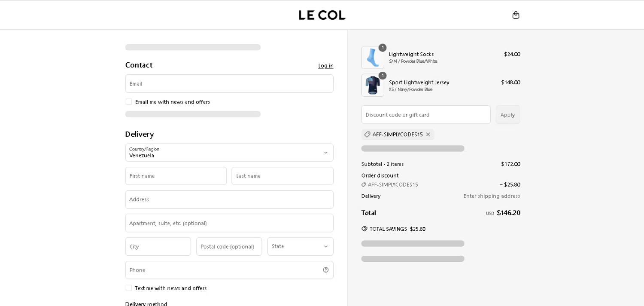Click the Apply discount button
Screen dimensions: 644x306
coord(508,115)
